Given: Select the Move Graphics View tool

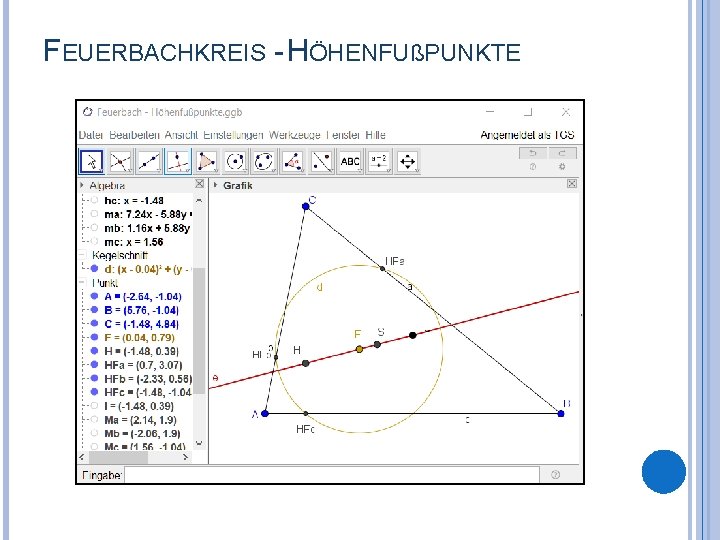Looking at the screenshot, I should (x=408, y=161).
